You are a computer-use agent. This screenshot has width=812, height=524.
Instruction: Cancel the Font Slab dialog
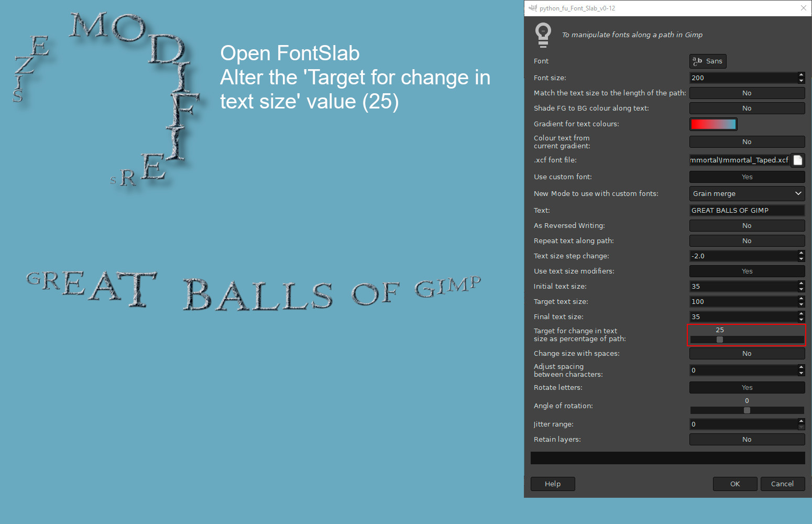782,484
